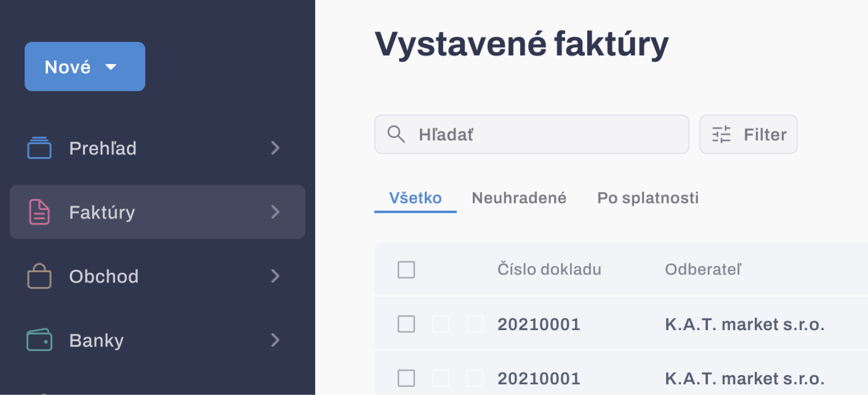Check the first 20210001 invoice row checkbox
The image size is (868, 395).
406,324
